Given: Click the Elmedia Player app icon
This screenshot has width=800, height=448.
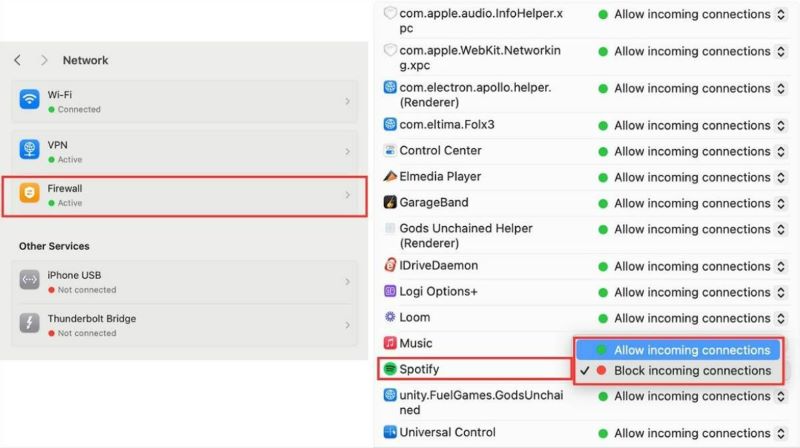Looking at the screenshot, I should click(x=390, y=176).
